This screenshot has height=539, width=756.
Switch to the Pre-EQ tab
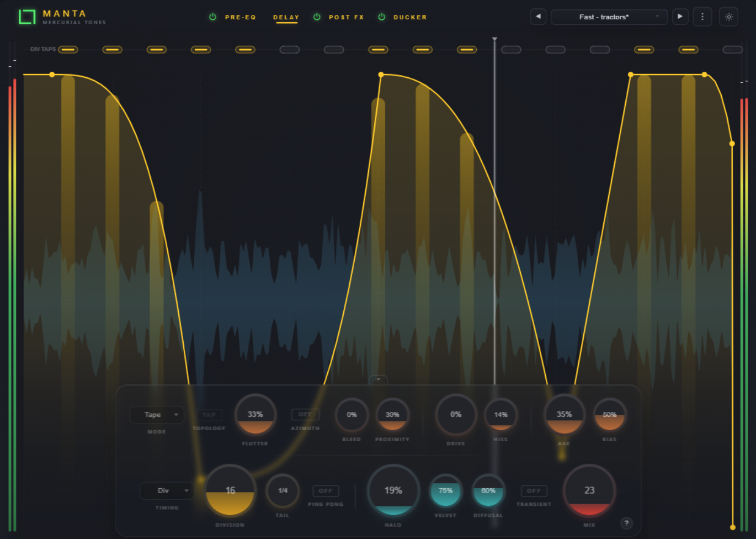241,17
